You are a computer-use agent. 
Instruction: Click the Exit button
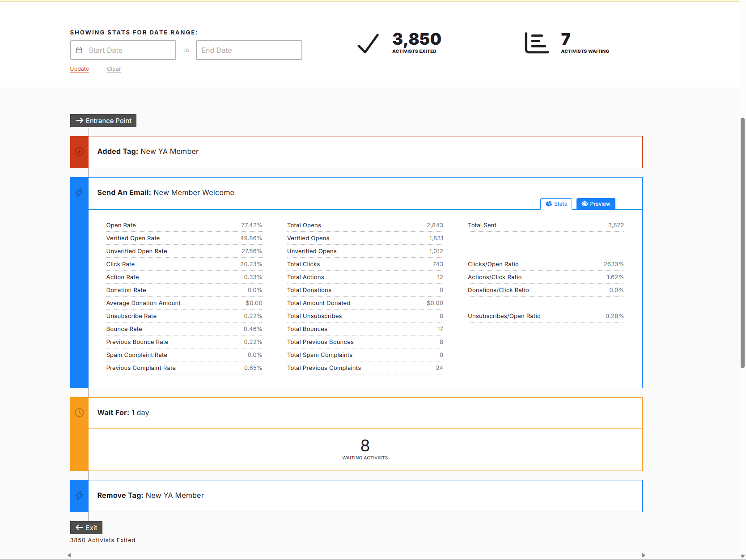point(86,528)
